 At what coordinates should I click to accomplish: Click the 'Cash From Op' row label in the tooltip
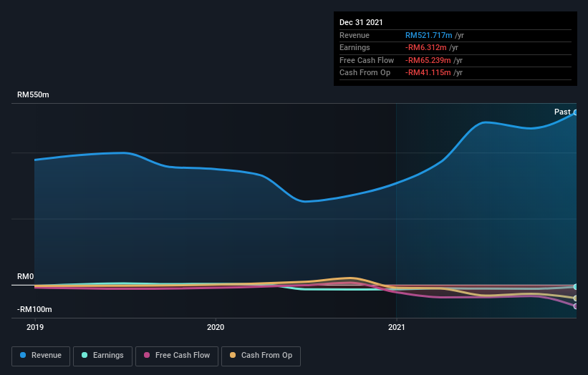(x=365, y=73)
